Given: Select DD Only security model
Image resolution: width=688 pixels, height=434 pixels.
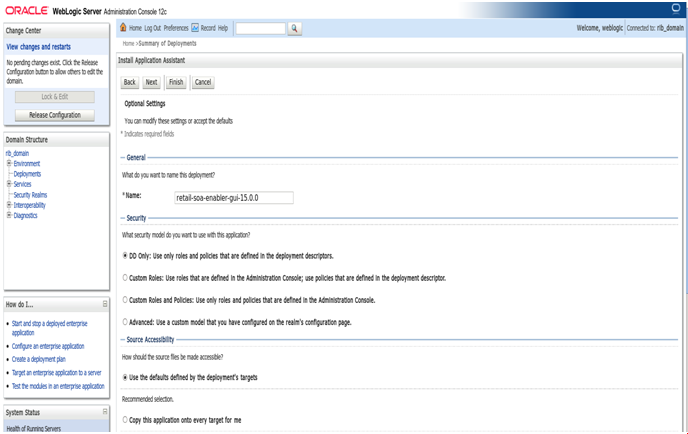Looking at the screenshot, I should [125, 255].
